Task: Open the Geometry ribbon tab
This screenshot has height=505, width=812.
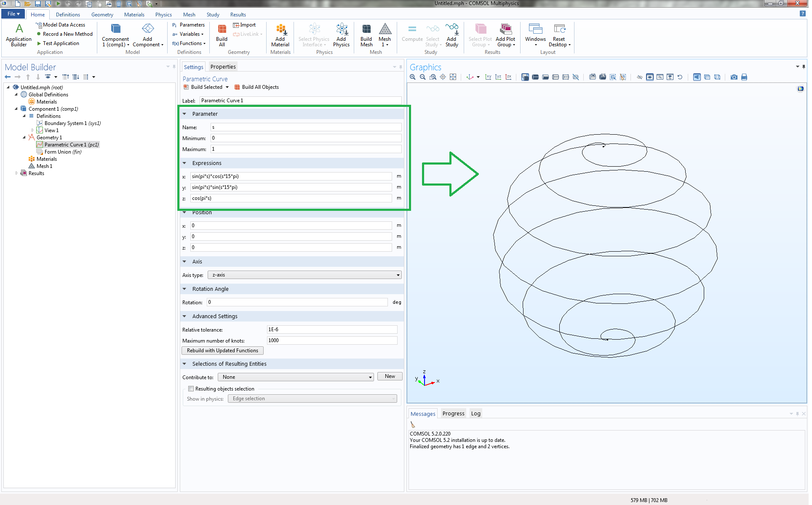Action: pyautogui.click(x=102, y=15)
